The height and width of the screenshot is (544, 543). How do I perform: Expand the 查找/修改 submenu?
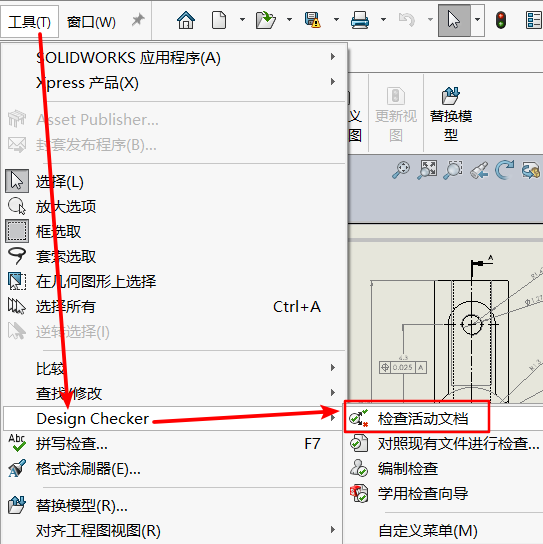coord(174,393)
